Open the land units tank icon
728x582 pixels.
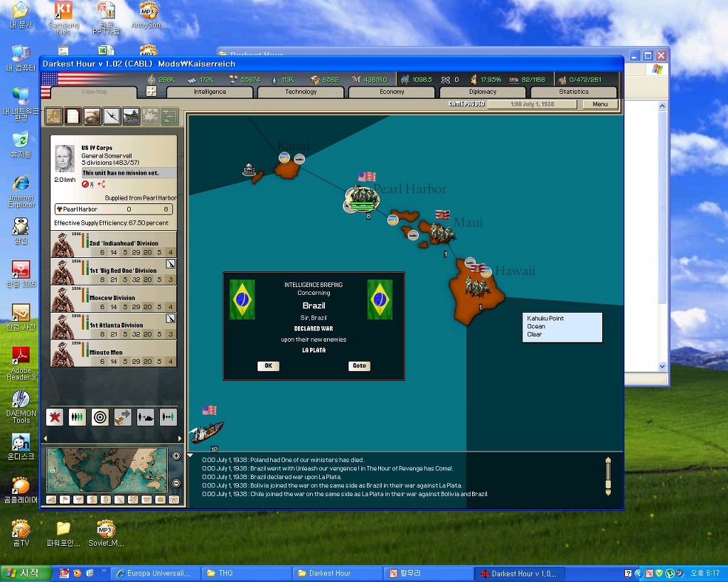(x=92, y=116)
